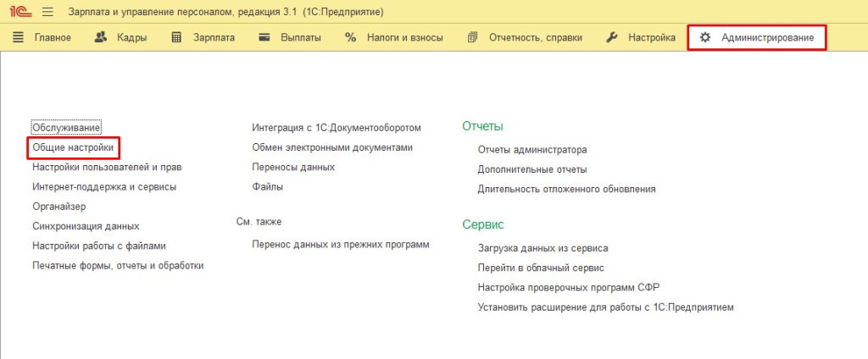Select the Администрирование section
Image resolution: width=868 pixels, height=359 pixels.
[x=757, y=37]
